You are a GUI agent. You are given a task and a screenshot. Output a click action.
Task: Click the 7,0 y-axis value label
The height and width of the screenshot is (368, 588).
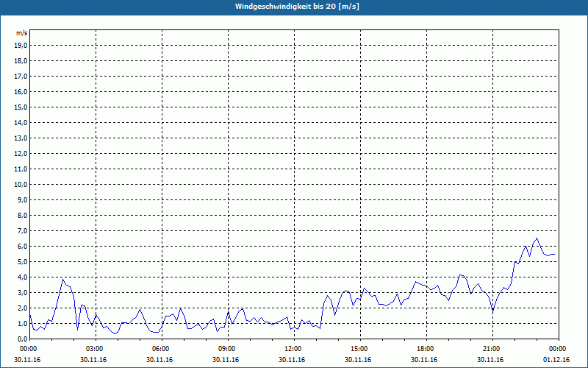tap(22, 231)
